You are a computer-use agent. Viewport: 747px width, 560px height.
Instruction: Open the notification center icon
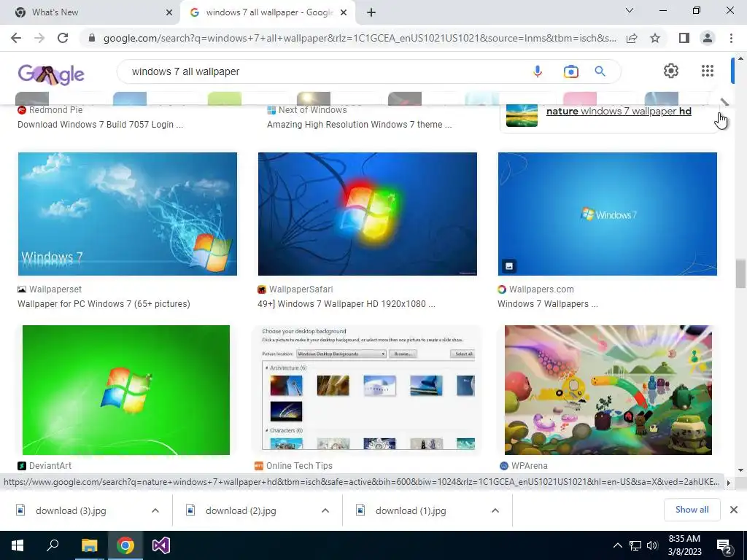(x=724, y=545)
